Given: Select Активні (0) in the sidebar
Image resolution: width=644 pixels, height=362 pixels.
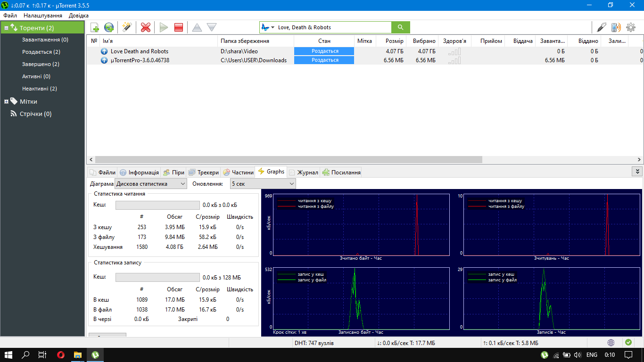Looking at the screenshot, I should tap(36, 76).
